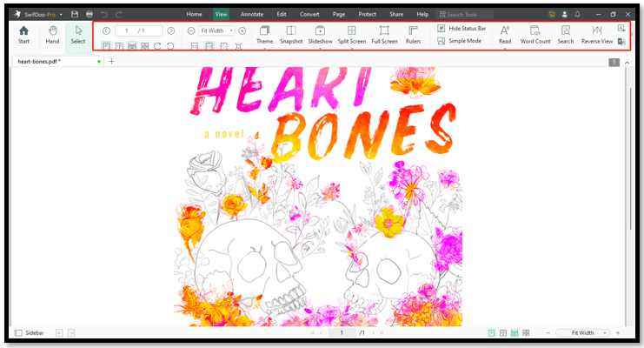This screenshot has width=644, height=348.
Task: Go to next view in the status bar
Action: click(71, 333)
